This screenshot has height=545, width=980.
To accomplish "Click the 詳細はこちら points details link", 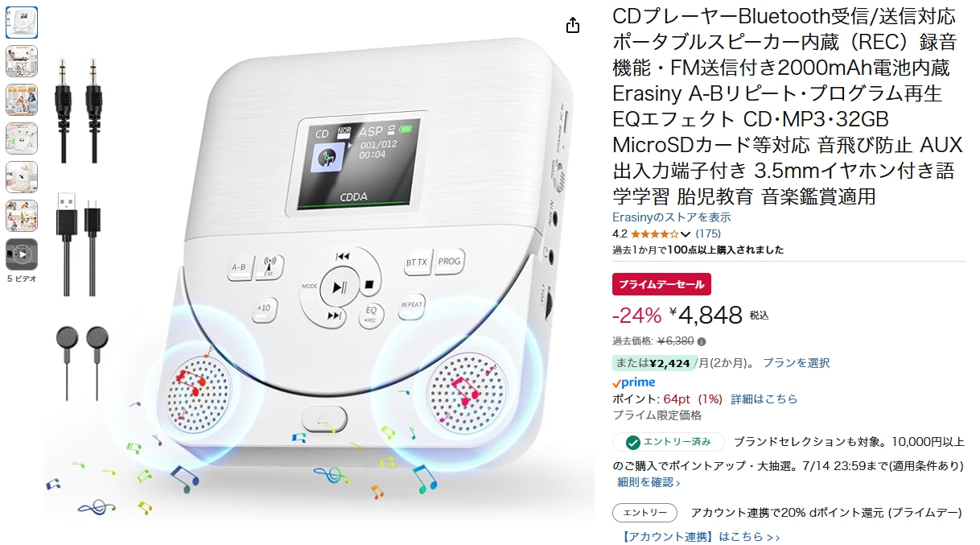I will (764, 399).
